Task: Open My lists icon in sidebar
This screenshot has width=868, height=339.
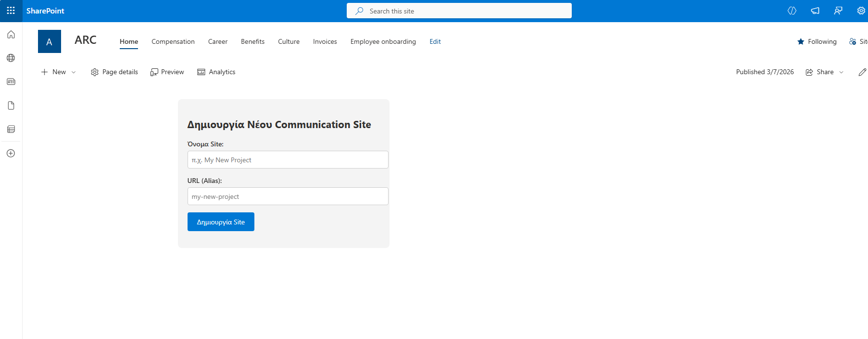Action: [x=11, y=129]
